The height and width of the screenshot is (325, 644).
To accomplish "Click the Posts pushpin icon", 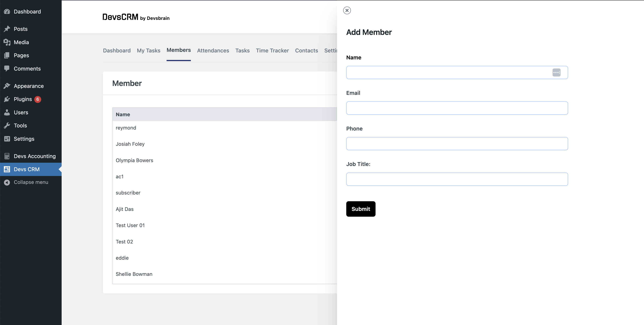I will [x=7, y=29].
